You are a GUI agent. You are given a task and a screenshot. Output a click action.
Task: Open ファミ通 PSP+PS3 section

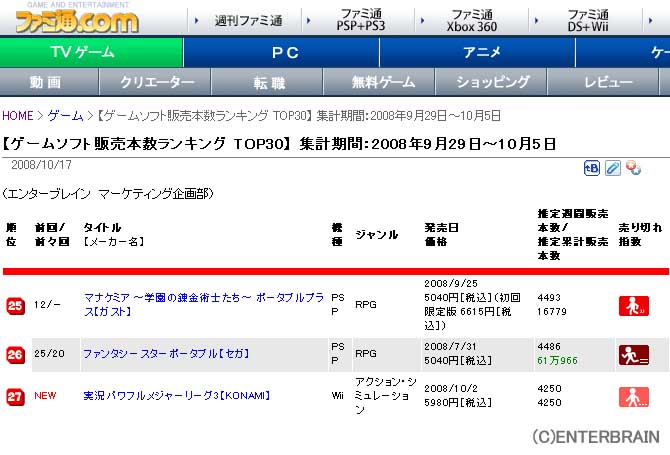tap(361, 20)
